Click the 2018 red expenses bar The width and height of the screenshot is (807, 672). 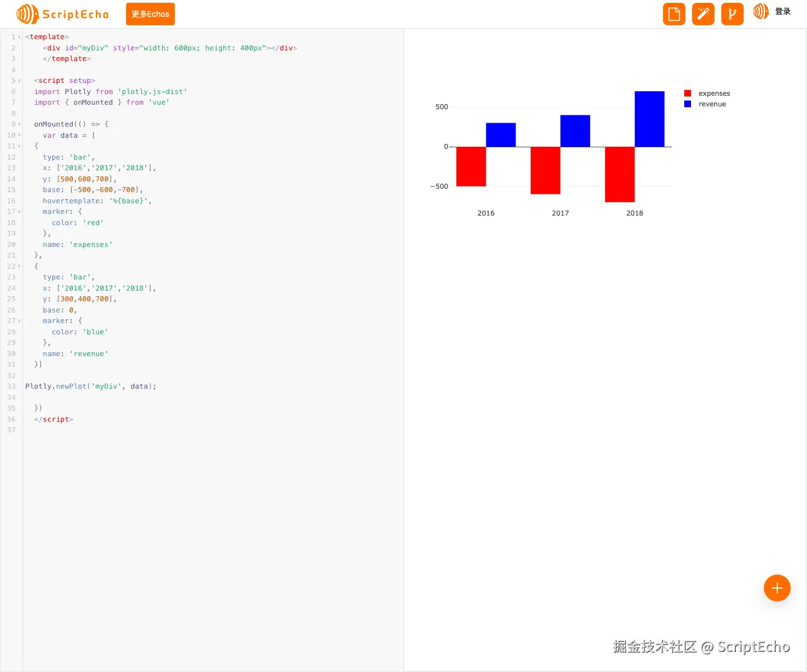tap(620, 174)
